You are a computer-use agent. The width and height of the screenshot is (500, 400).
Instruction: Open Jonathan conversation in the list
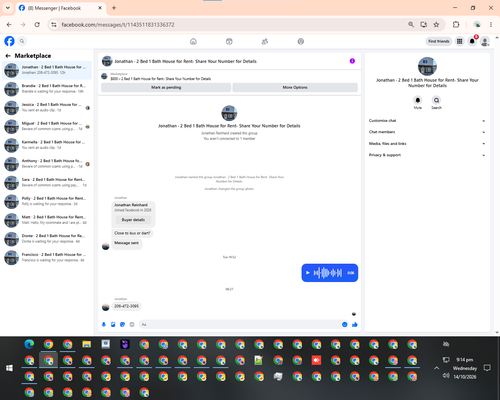click(x=47, y=70)
